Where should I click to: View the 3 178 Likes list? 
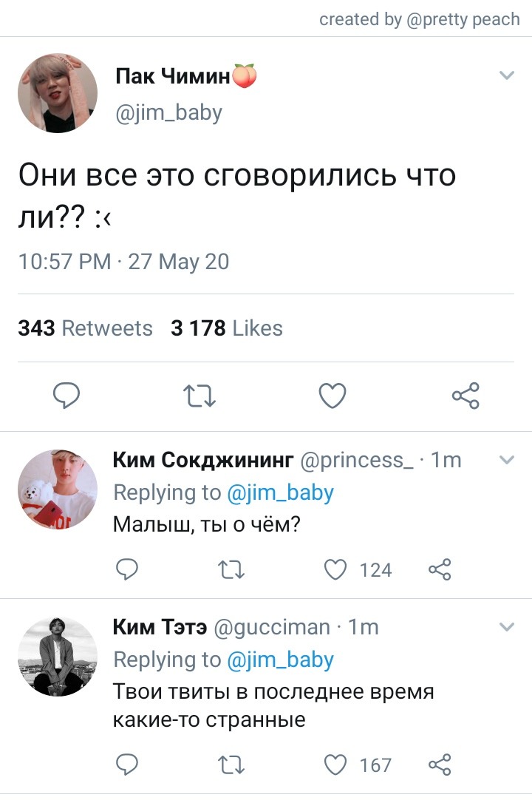pos(227,328)
